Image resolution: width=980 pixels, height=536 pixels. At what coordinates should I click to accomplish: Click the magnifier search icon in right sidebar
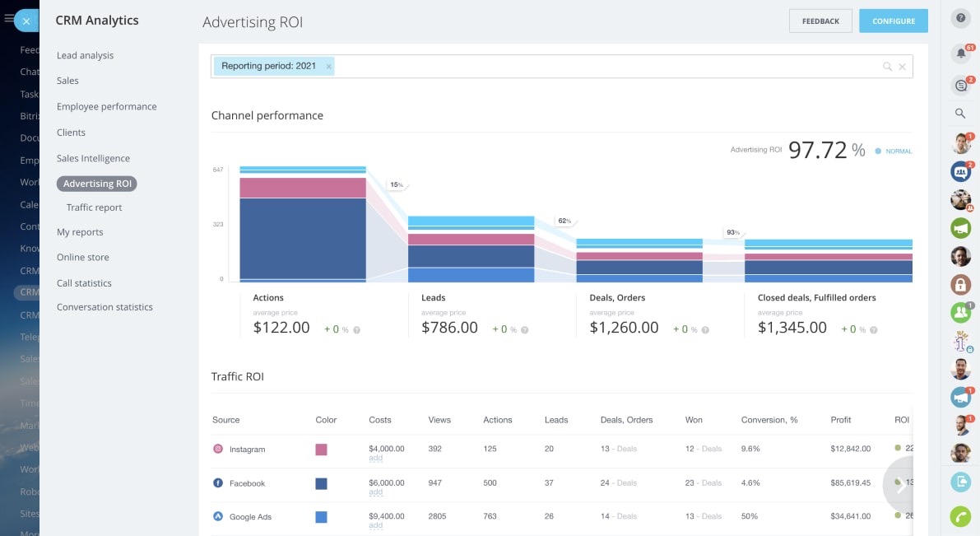[x=960, y=114]
